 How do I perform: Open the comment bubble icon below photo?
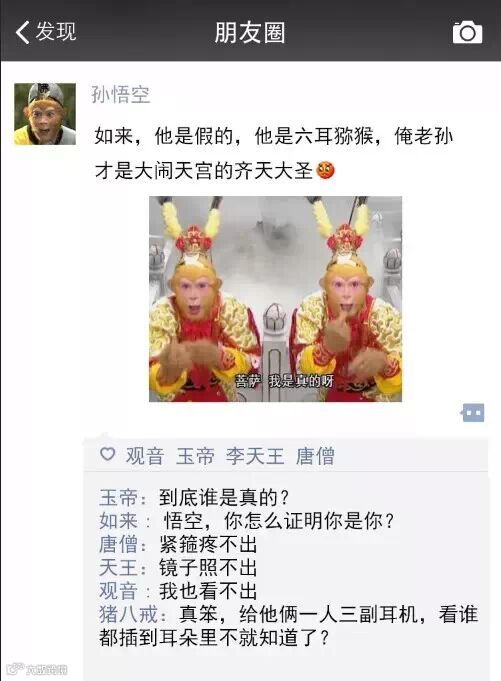(x=473, y=413)
